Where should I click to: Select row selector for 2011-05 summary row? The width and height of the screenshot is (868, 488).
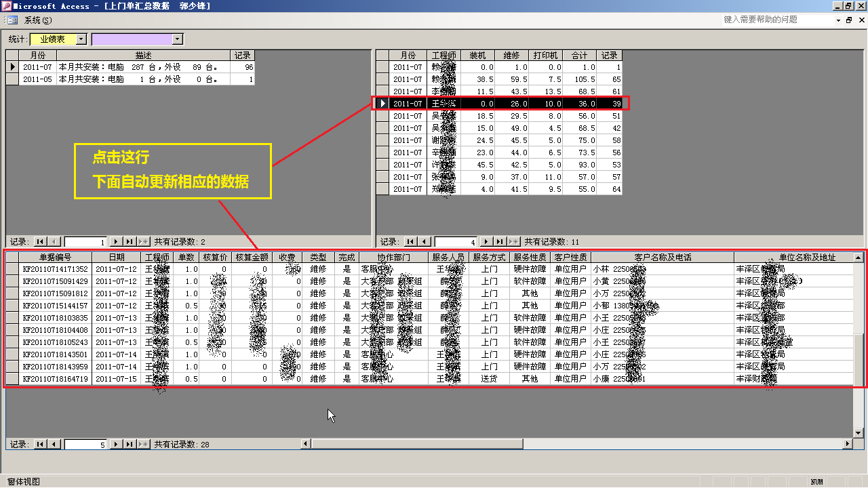click(12, 79)
